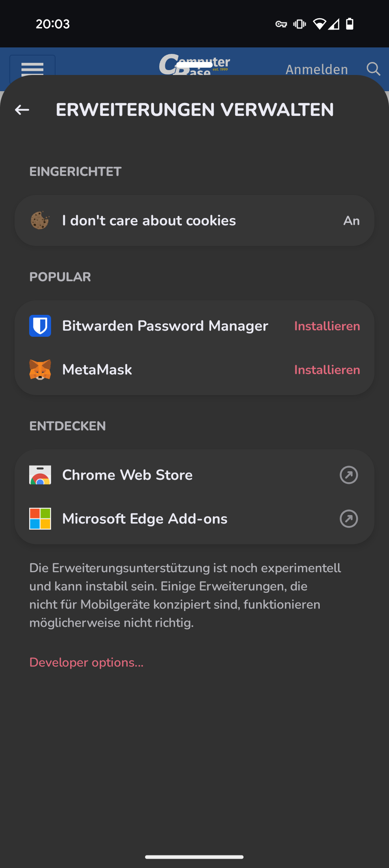Install the MetaMask extension
This screenshot has height=868, width=389.
pyautogui.click(x=327, y=370)
